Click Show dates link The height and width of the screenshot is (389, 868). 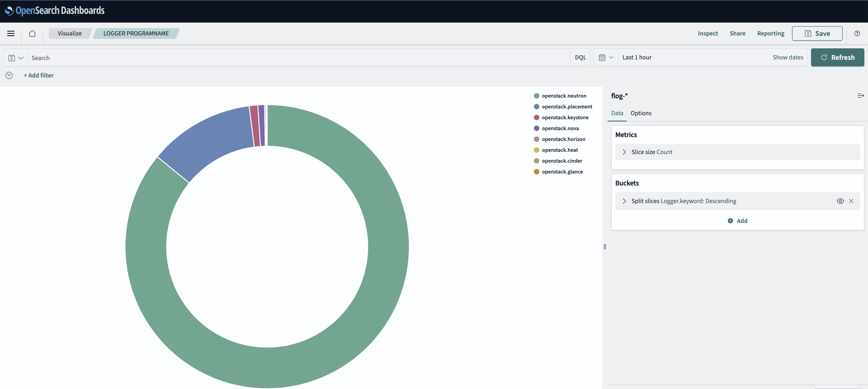point(788,57)
